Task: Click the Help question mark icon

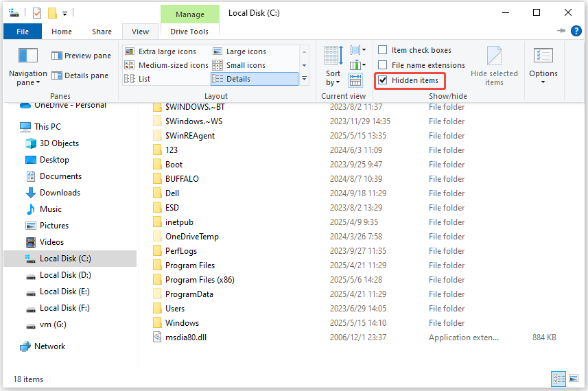Action: point(576,31)
